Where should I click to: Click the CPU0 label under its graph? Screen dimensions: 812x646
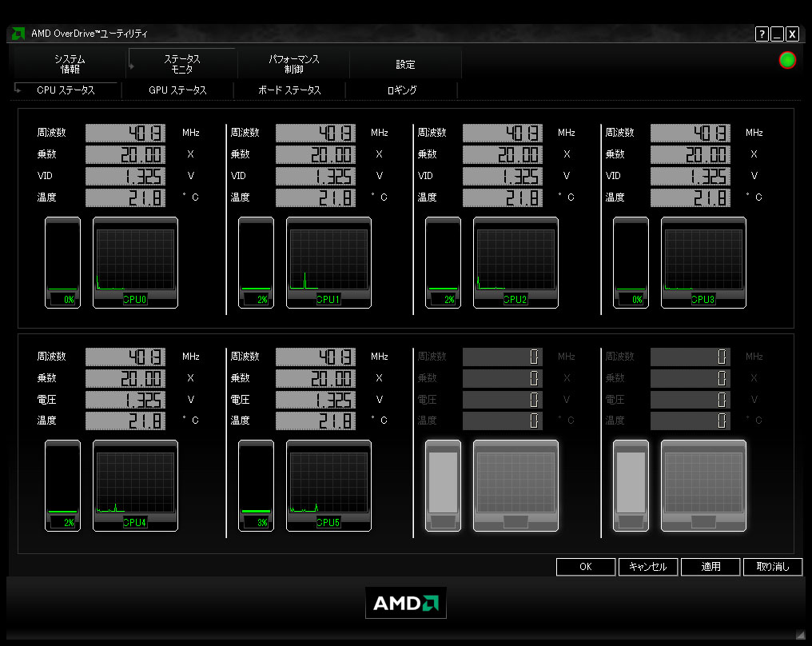point(135,300)
